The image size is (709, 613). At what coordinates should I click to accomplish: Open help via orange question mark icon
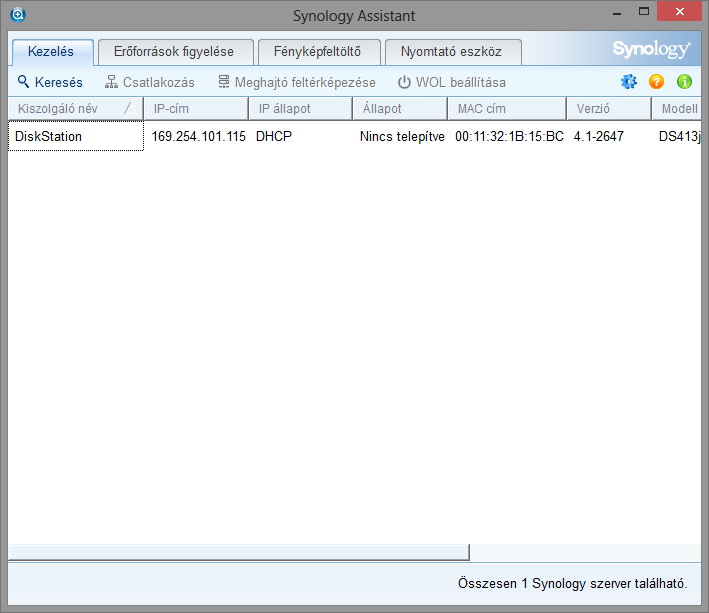(656, 82)
